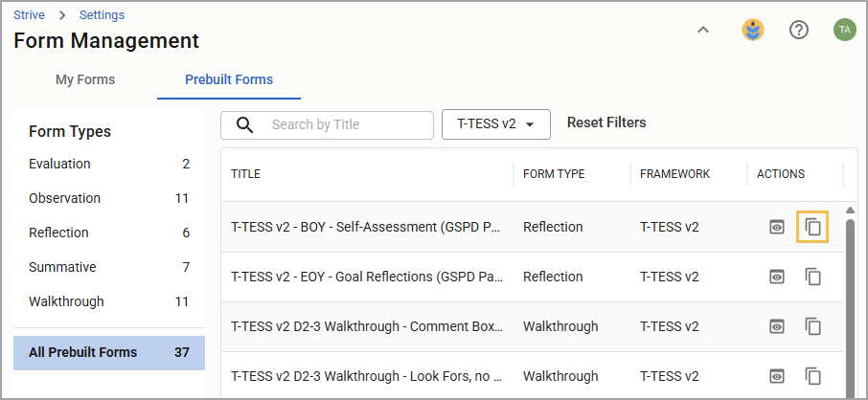Screen dimensions: 868x400
Task: Filter by Summative form type
Action: (109, 267)
